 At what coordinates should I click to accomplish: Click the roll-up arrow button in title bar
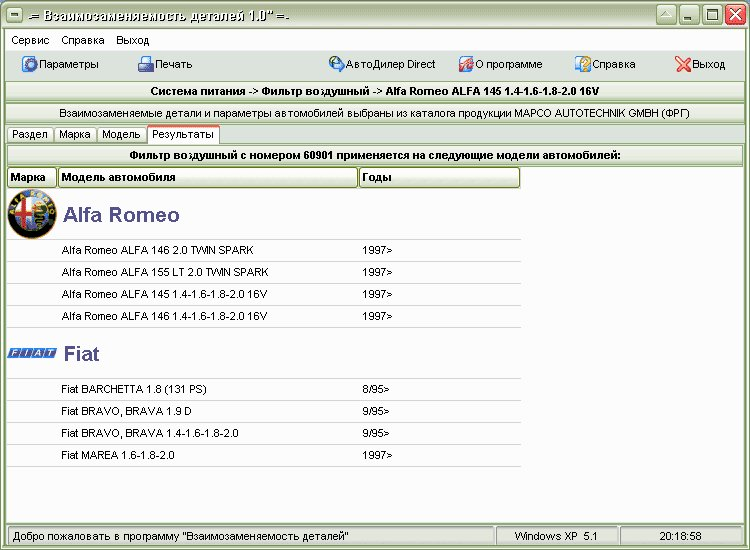point(666,15)
